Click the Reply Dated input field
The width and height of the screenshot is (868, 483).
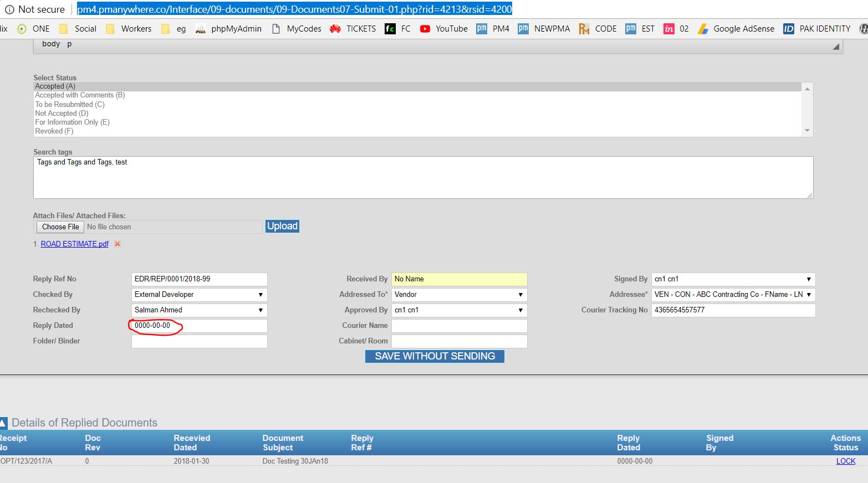coord(199,326)
